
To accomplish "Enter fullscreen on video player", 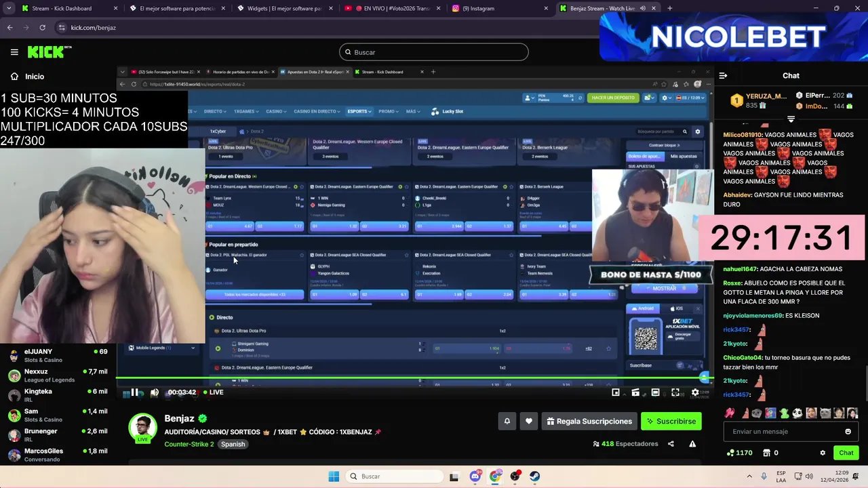I will pyautogui.click(x=675, y=392).
